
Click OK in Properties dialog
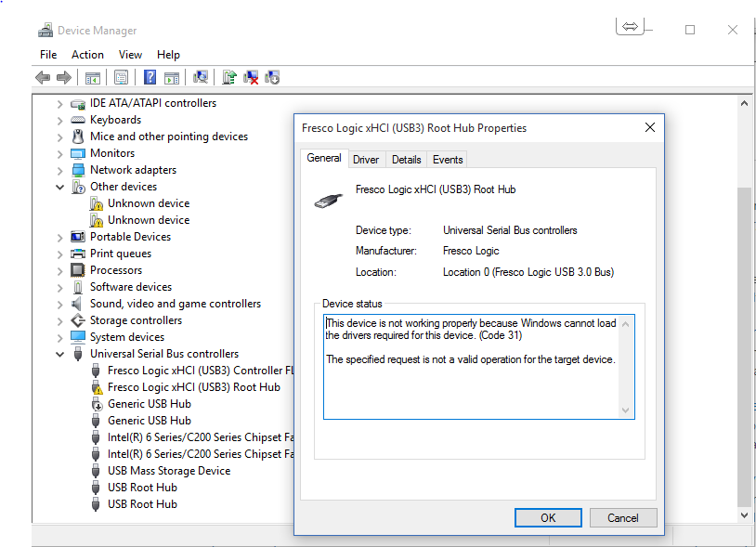click(x=548, y=517)
